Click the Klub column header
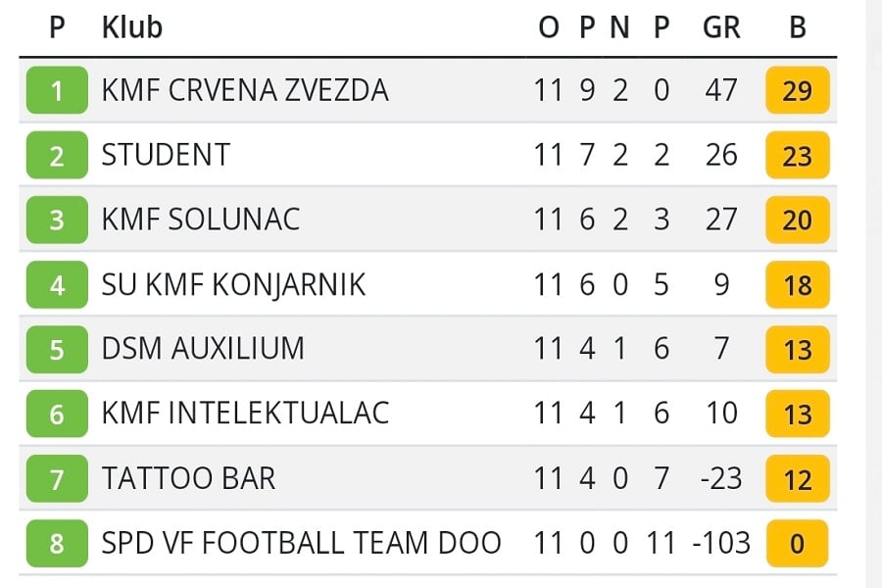Screen dimensions: 882x588 pos(132,27)
